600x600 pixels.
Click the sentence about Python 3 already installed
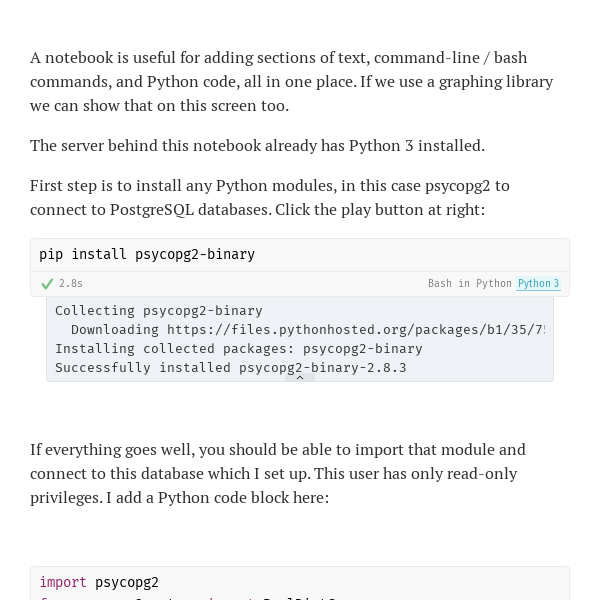point(258,146)
